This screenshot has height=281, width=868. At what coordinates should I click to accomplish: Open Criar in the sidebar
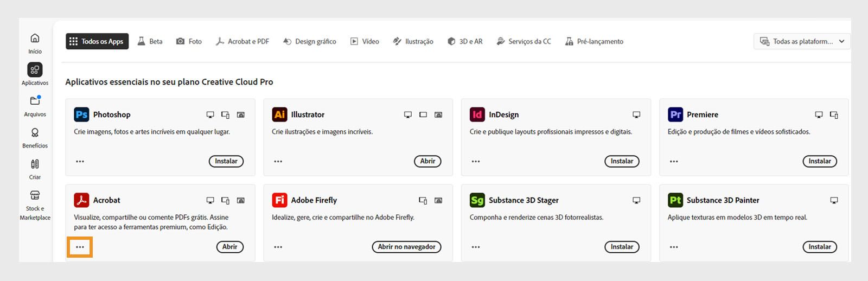[x=35, y=169]
